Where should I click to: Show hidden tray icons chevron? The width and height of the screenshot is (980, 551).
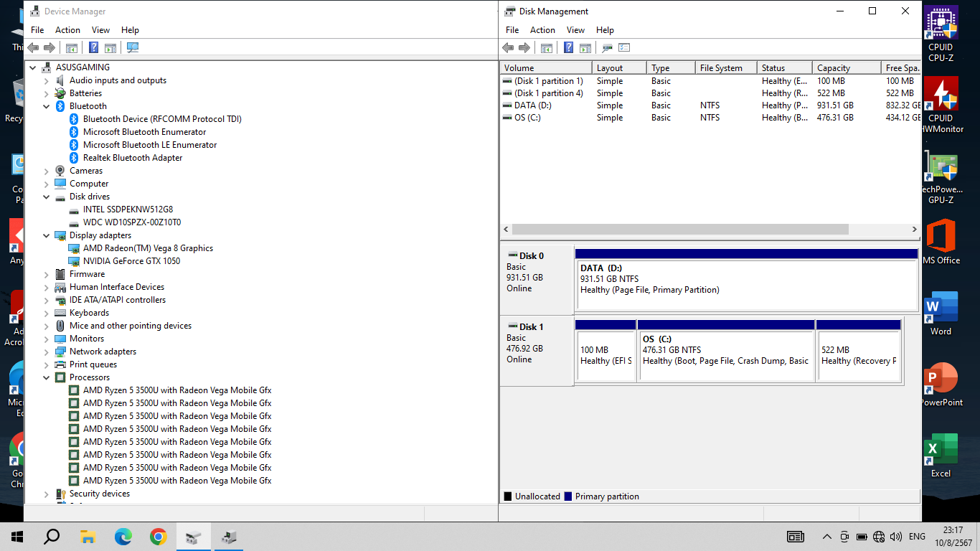point(826,537)
